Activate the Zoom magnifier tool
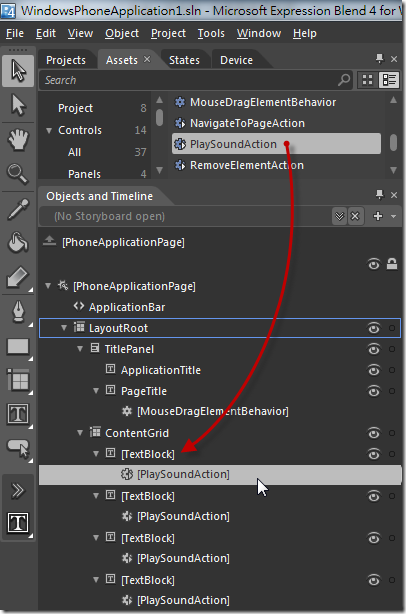 [18, 174]
